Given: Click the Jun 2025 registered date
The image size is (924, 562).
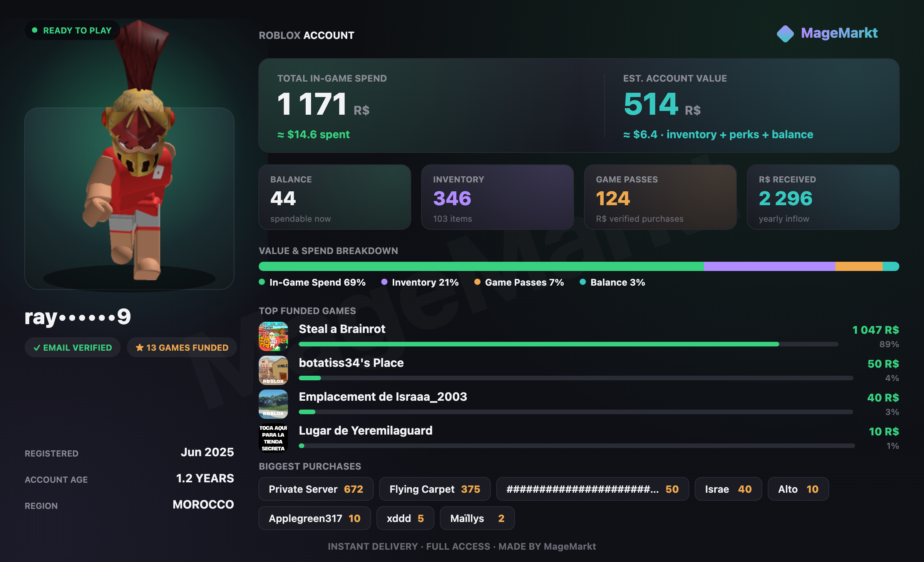Looking at the screenshot, I should pyautogui.click(x=207, y=452).
